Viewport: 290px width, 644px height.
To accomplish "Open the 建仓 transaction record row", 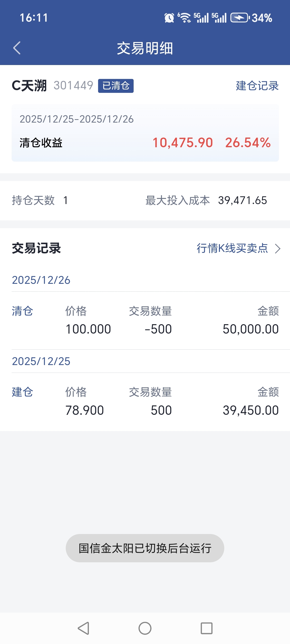I will (145, 402).
